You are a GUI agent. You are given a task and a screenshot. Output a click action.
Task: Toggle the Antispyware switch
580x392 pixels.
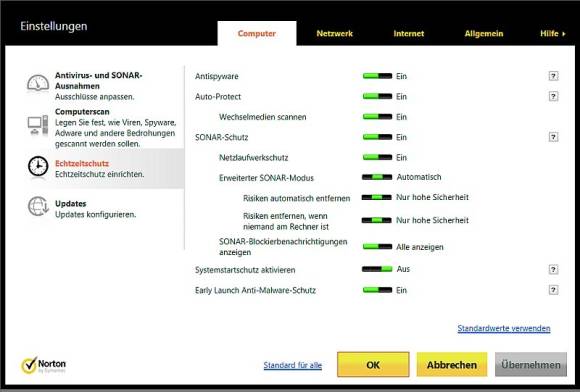pos(377,76)
